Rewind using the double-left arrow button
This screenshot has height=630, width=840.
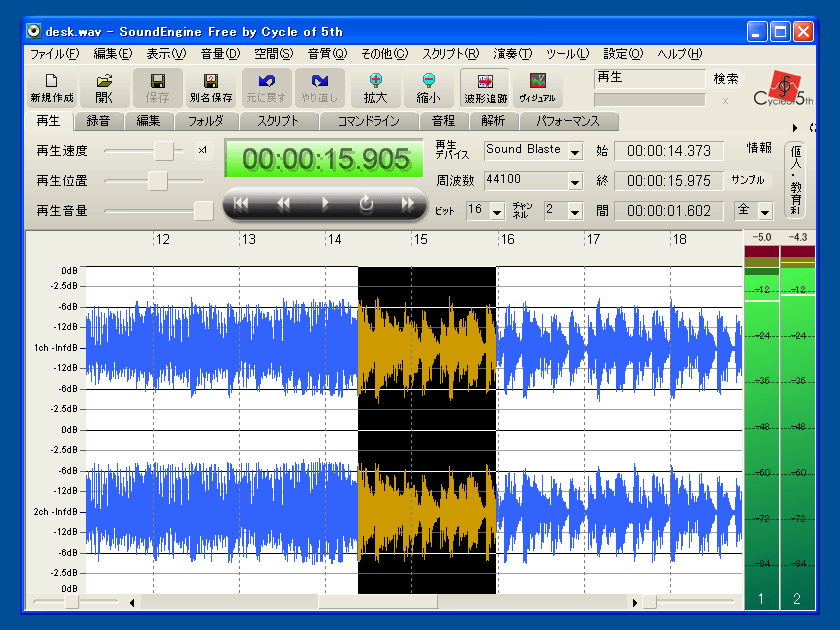(x=283, y=204)
